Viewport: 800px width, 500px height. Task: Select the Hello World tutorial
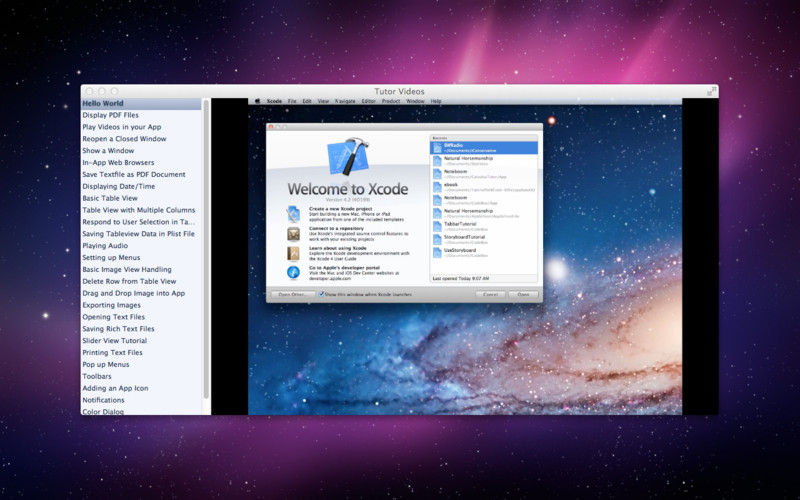(141, 103)
